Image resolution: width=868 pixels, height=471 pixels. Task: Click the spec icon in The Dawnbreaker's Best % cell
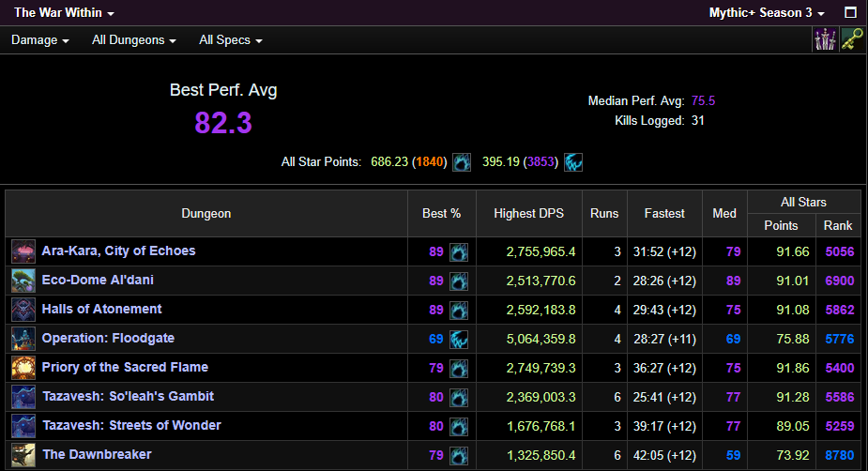[x=459, y=455]
